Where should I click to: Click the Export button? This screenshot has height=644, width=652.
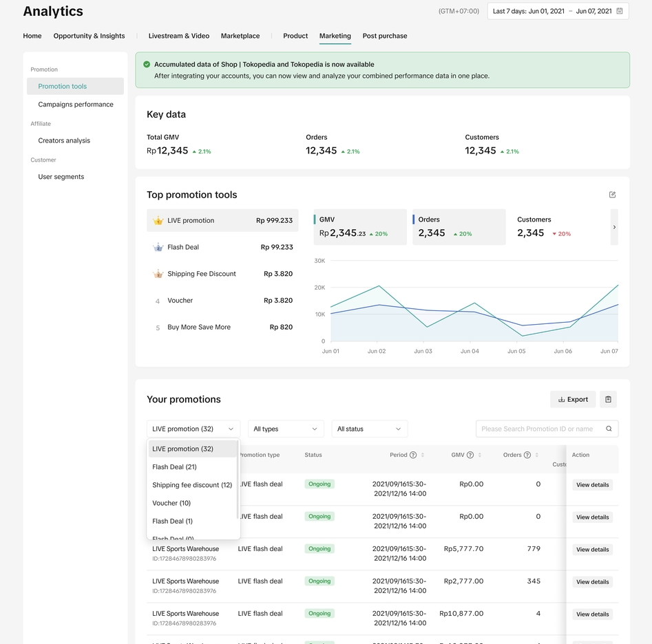click(573, 399)
